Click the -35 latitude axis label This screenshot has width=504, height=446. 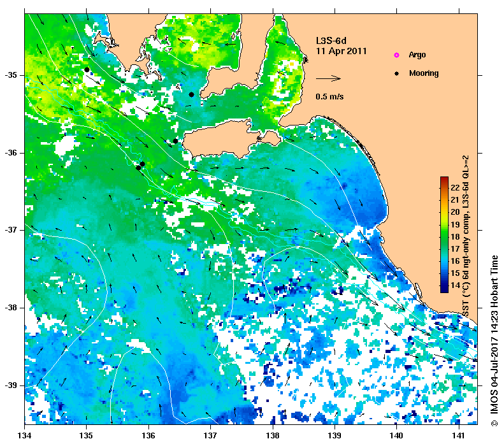11,75
